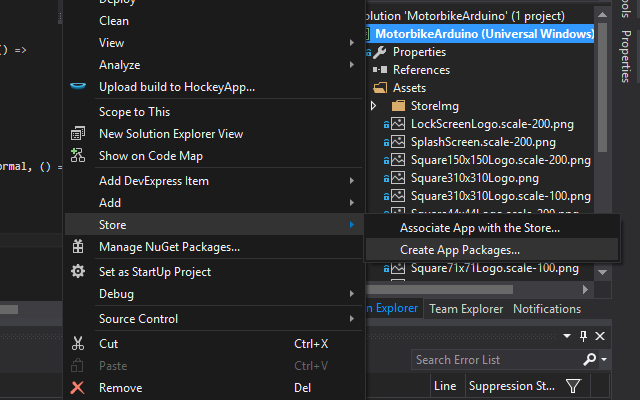The image size is (640, 400).
Task: Click the New Solution Explorer View icon
Action: 78,134
